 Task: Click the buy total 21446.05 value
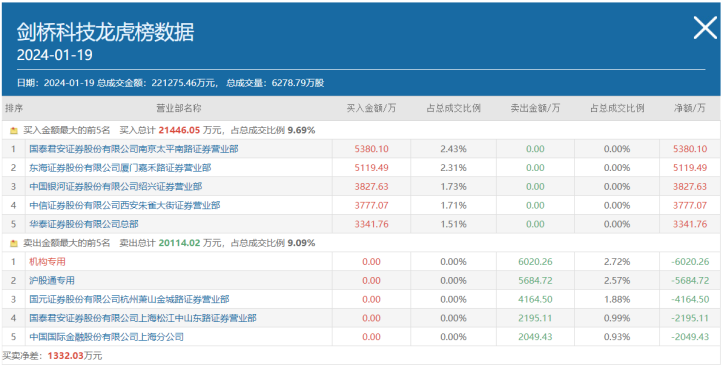[x=179, y=131]
